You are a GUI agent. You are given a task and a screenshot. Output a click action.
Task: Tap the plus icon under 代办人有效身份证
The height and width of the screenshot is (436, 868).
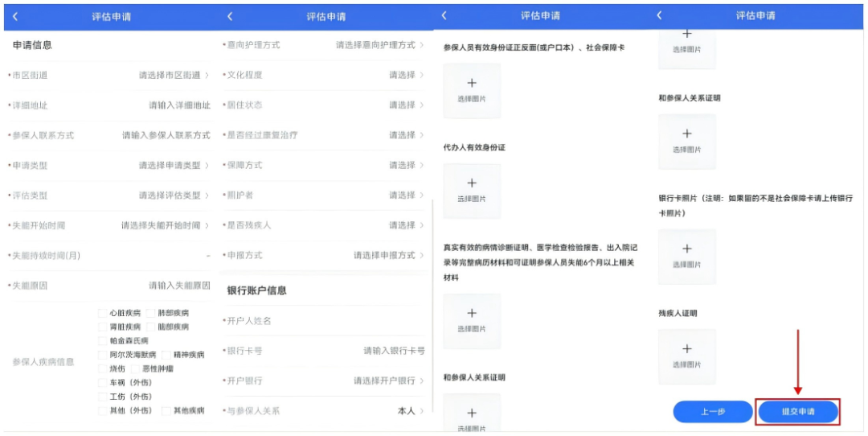pyautogui.click(x=472, y=184)
